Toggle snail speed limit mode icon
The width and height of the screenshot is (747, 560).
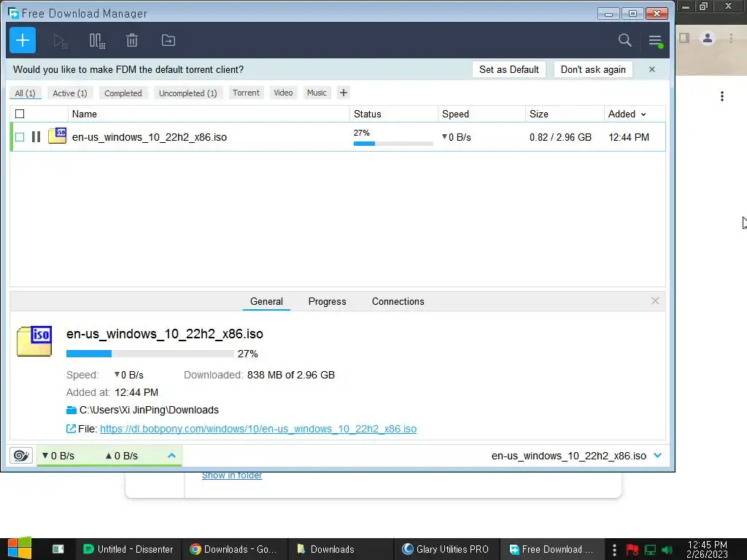[21, 456]
